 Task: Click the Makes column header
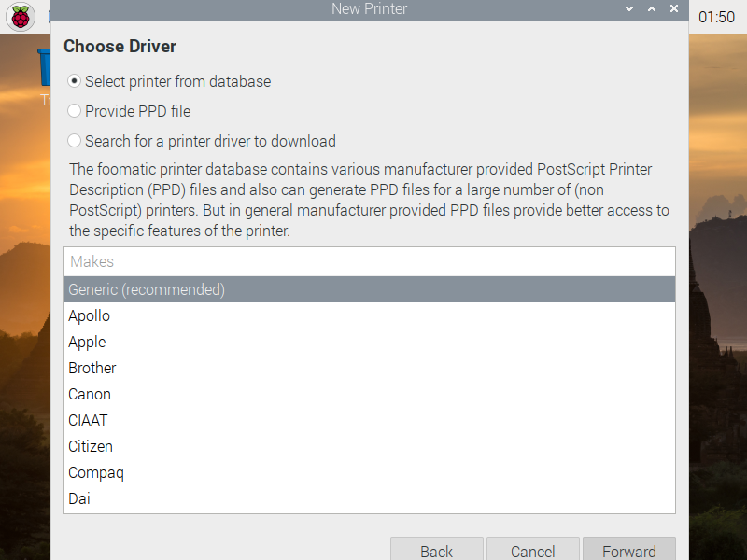pyautogui.click(x=370, y=261)
